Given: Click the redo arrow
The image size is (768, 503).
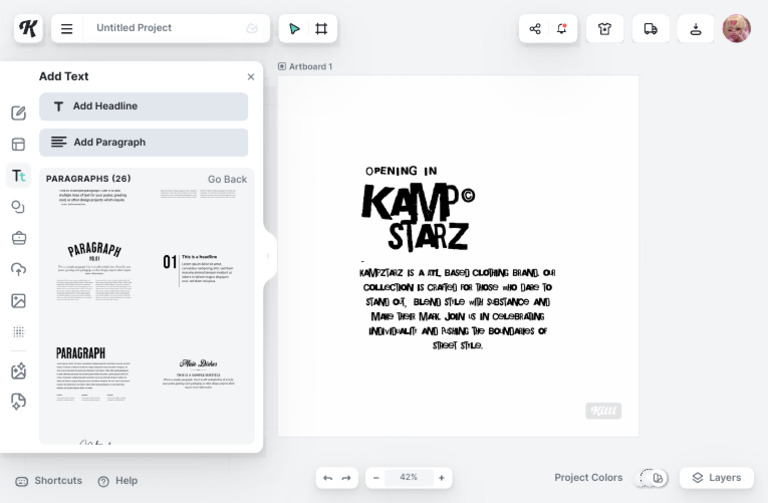Looking at the screenshot, I should (x=346, y=478).
